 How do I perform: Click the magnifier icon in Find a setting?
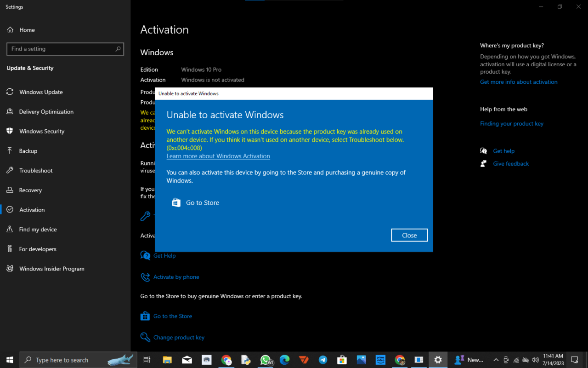coord(118,49)
